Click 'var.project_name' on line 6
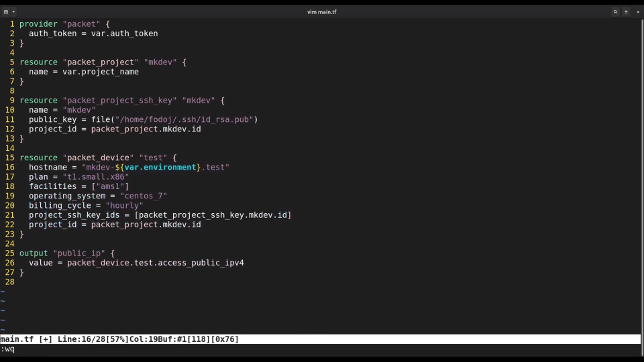Image resolution: width=644 pixels, height=362 pixels. (101, 72)
